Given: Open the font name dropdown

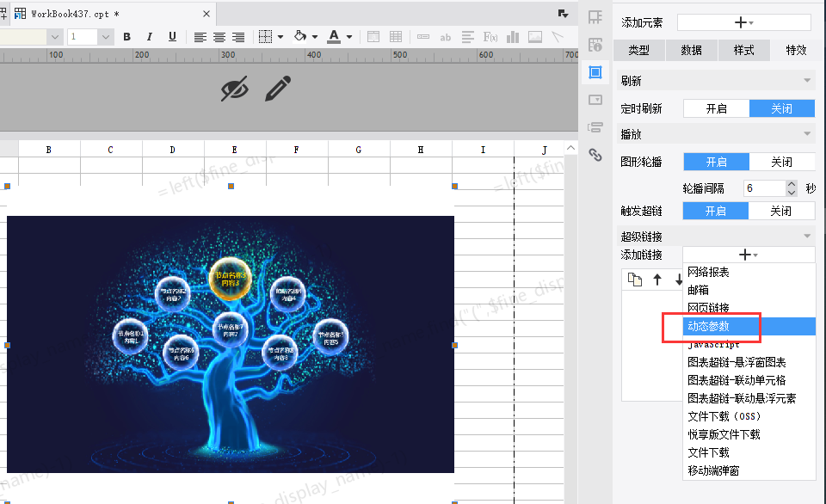Looking at the screenshot, I should click(x=55, y=37).
